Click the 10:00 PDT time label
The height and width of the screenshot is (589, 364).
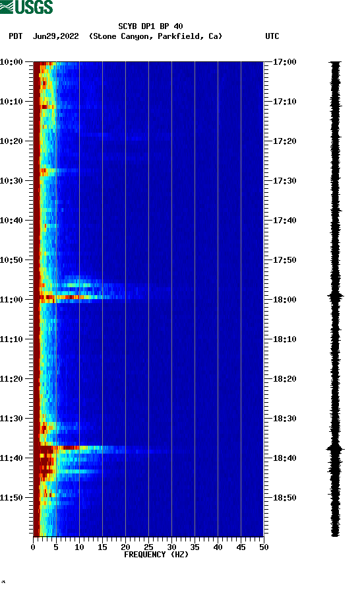[x=11, y=62]
